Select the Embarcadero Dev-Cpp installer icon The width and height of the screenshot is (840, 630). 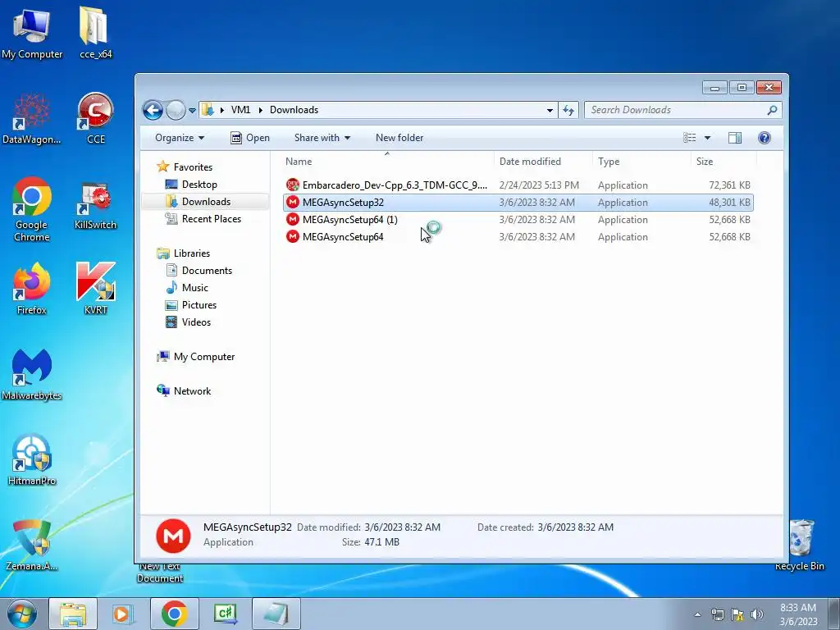point(293,185)
